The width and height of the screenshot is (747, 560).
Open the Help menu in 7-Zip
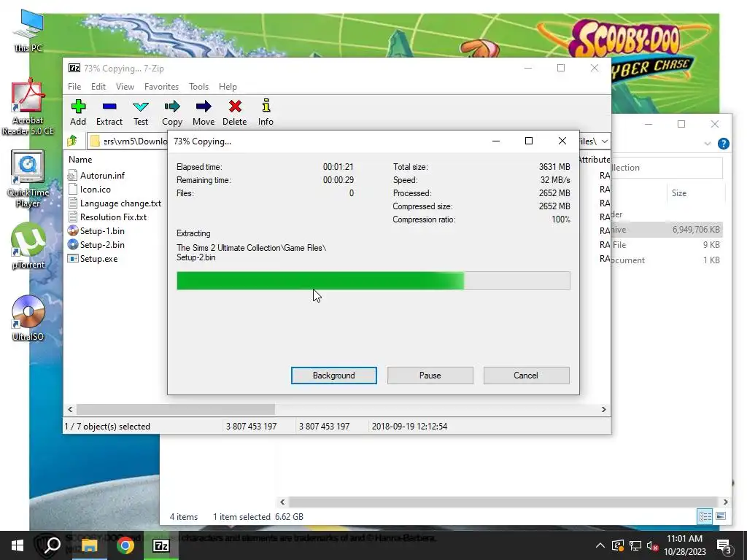(x=228, y=87)
